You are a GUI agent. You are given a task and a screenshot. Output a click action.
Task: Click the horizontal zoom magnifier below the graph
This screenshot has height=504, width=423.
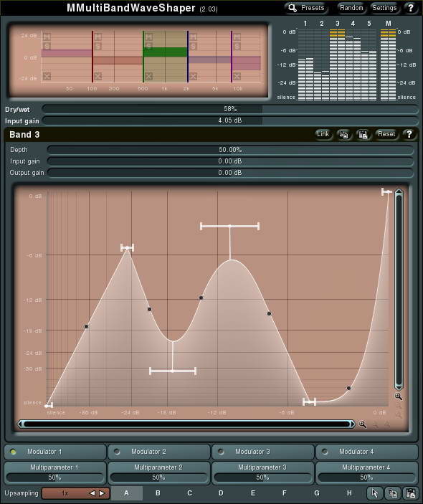point(363,424)
